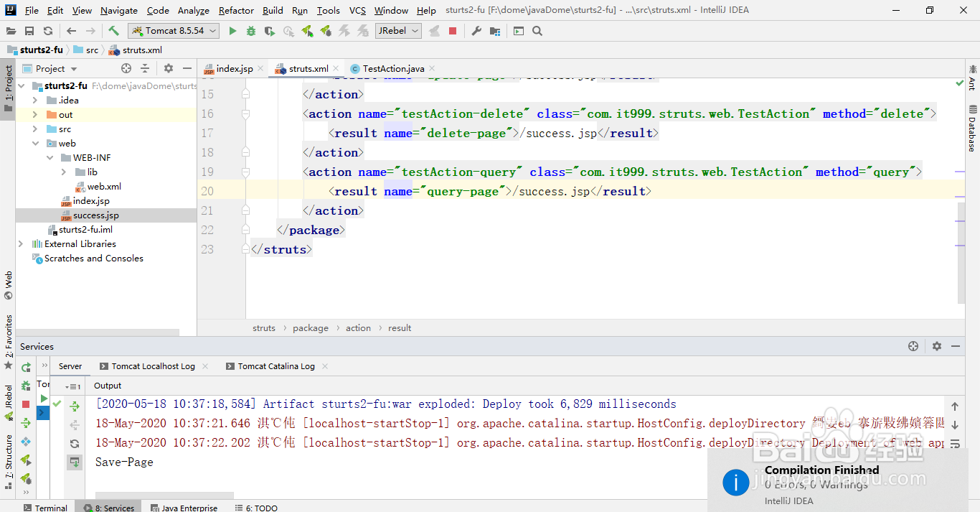Screen dimensions: 980x512
Task: Open the Project panel gear options
Action: pyautogui.click(x=169, y=68)
